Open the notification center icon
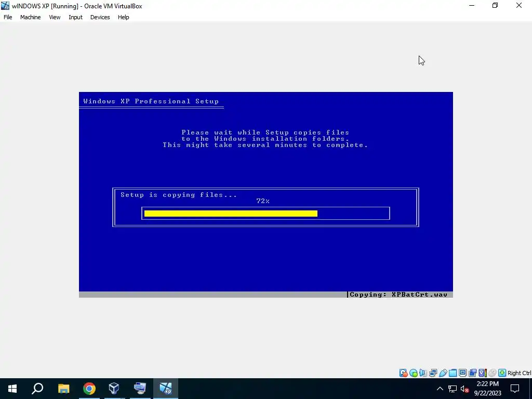Screen dimensions: 532x399 (x=515, y=389)
